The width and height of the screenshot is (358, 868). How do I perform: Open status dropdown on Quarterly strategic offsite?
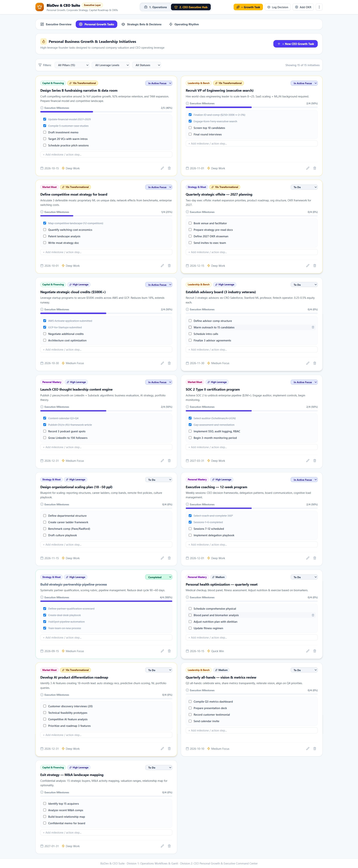click(304, 187)
